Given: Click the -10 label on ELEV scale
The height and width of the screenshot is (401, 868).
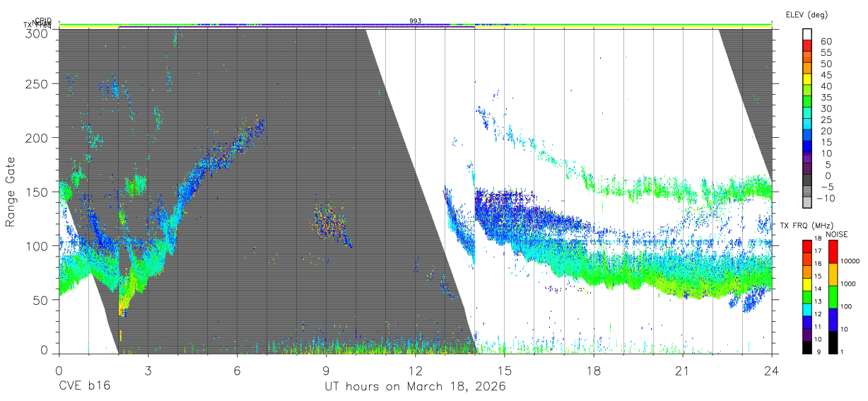Looking at the screenshot, I should coord(826,199).
